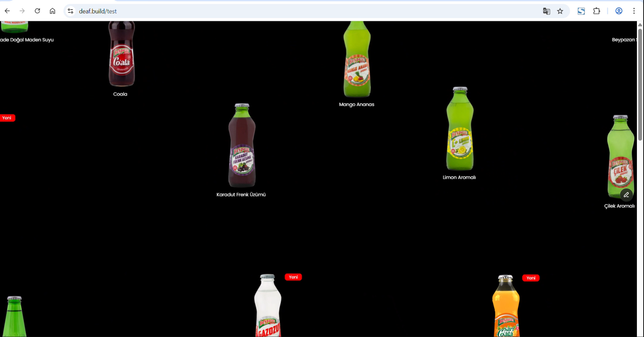Open the blue extension icon in toolbar

tap(581, 11)
